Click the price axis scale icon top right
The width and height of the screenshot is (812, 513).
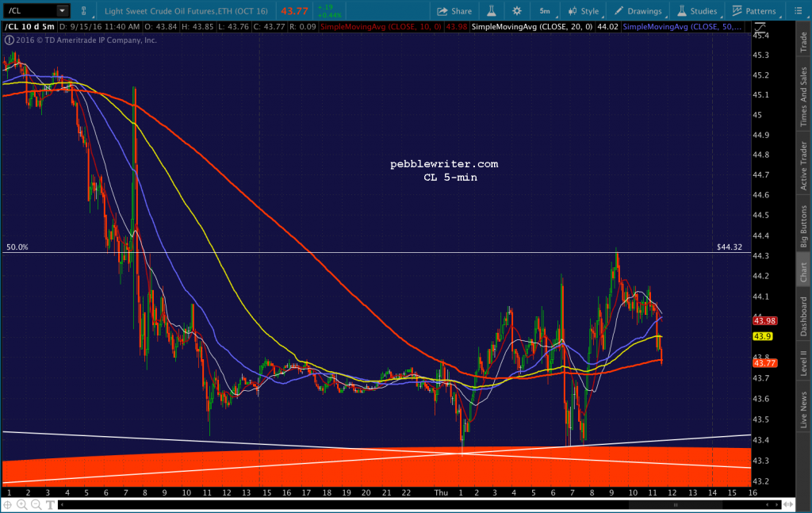[x=760, y=27]
